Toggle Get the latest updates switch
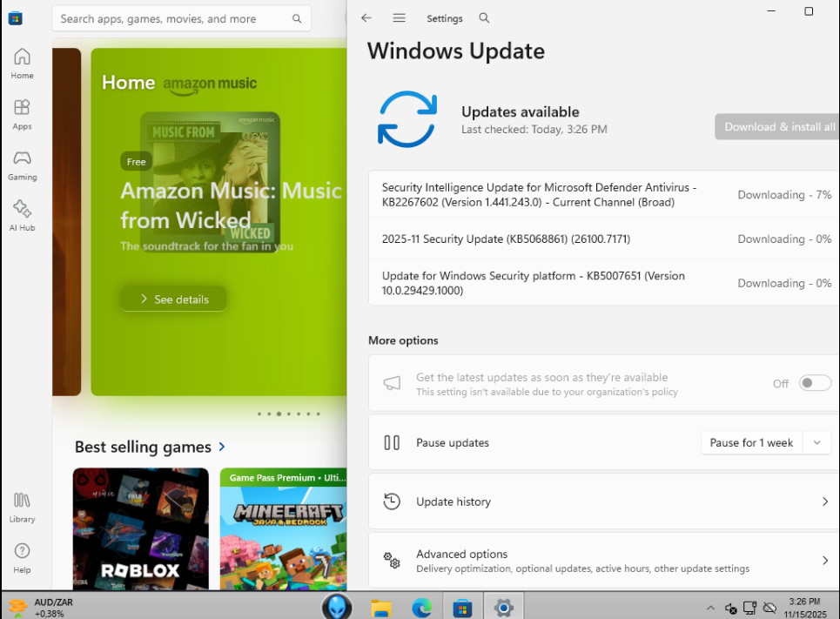840x619 pixels. pos(815,383)
